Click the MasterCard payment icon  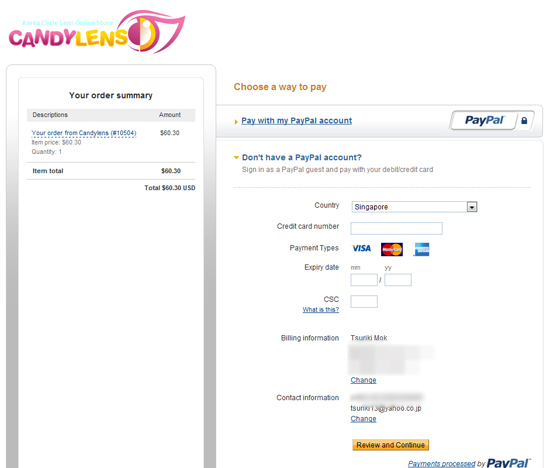point(392,249)
